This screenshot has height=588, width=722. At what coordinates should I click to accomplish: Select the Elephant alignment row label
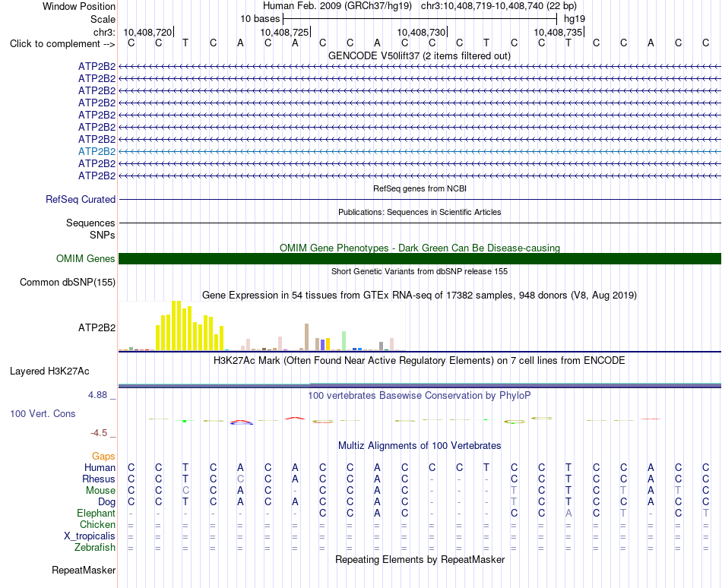96,513
